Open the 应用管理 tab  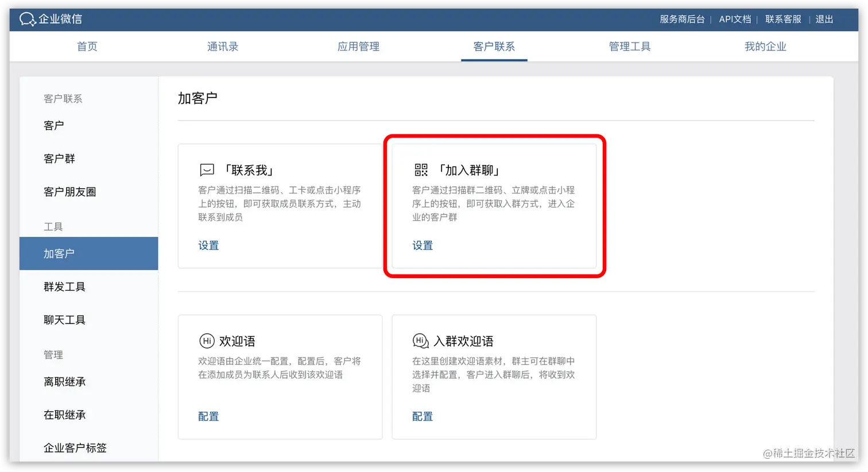click(358, 46)
